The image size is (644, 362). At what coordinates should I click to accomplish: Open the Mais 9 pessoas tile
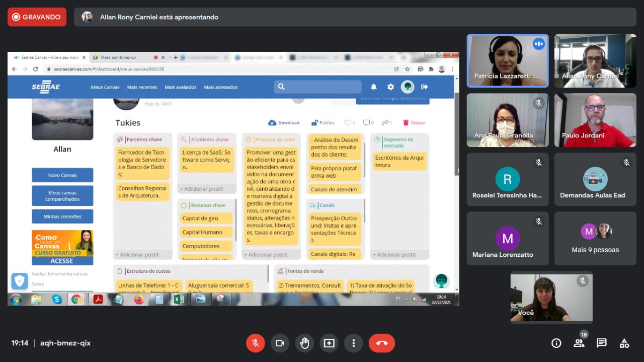click(595, 239)
